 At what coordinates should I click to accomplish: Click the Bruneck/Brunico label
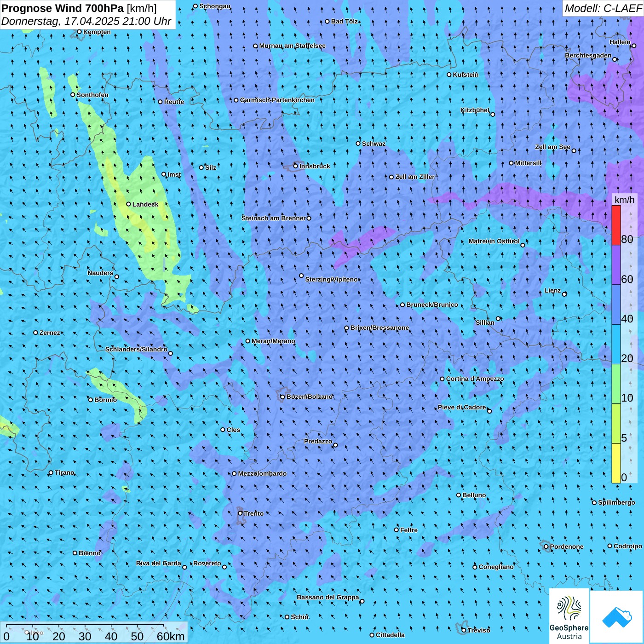(x=432, y=305)
